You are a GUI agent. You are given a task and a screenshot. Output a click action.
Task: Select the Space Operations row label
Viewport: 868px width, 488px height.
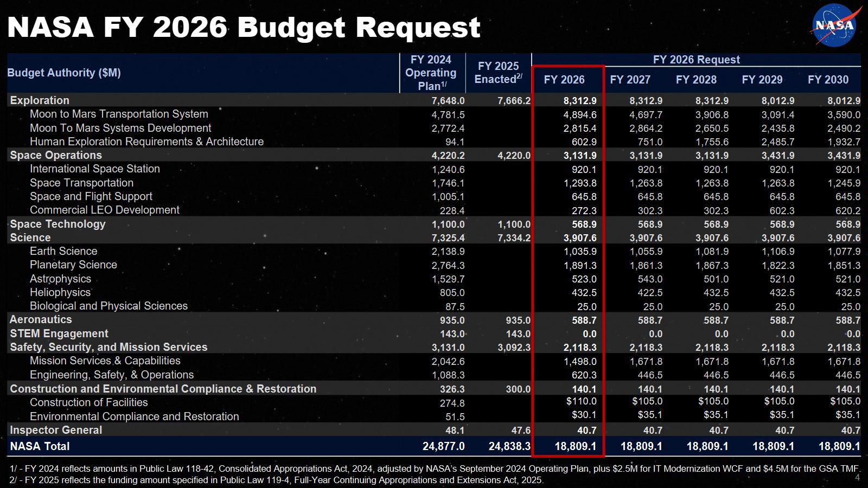pyautogui.click(x=56, y=155)
